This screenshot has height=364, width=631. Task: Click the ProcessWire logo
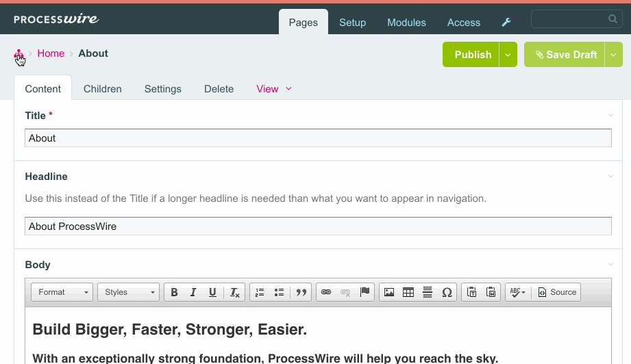point(56,19)
